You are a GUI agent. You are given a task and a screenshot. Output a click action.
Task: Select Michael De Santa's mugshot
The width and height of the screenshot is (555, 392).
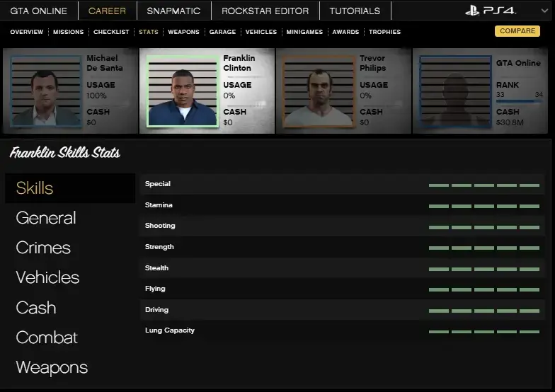pyautogui.click(x=45, y=91)
